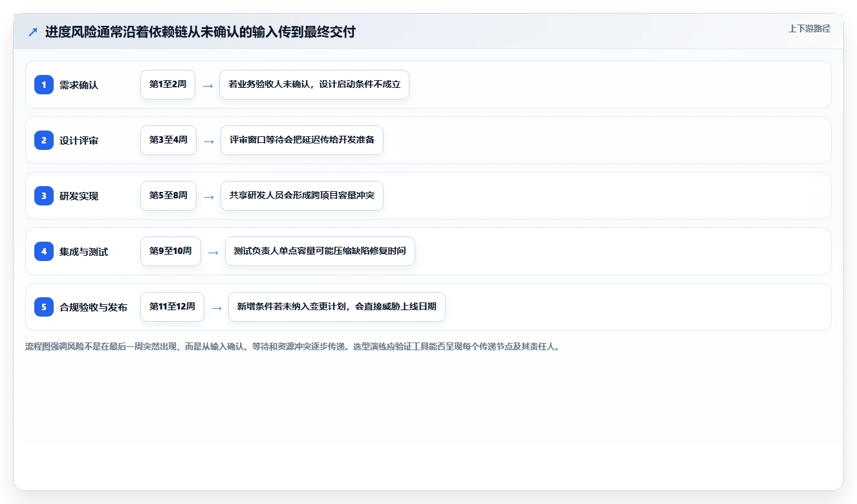
Task: Select step number badge 1
Action: pyautogui.click(x=44, y=85)
